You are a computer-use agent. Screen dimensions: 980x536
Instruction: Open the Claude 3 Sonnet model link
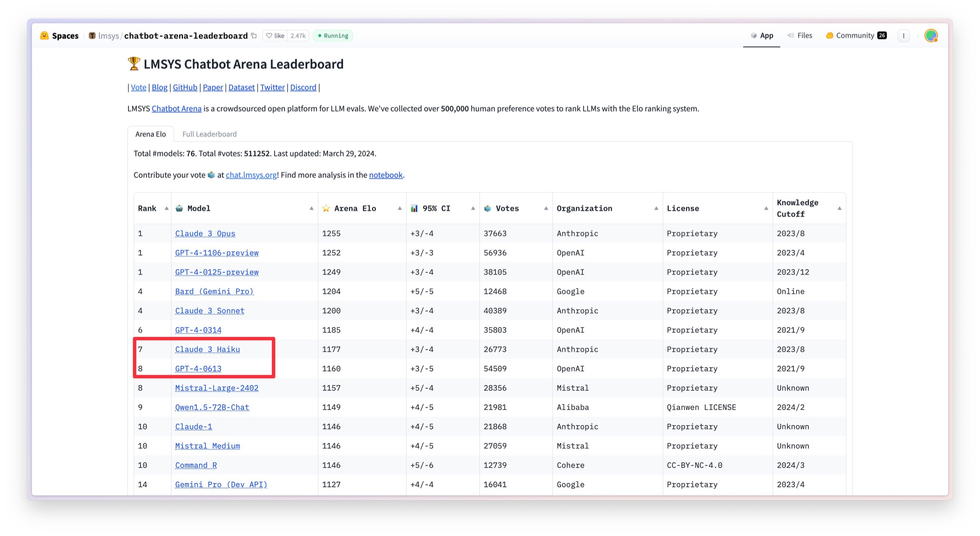[210, 311]
